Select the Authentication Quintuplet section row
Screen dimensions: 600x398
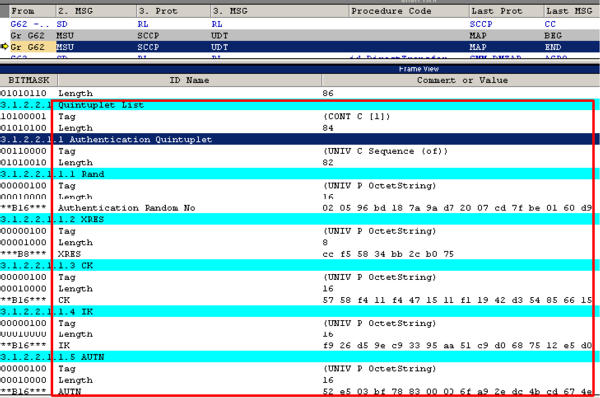pos(300,139)
